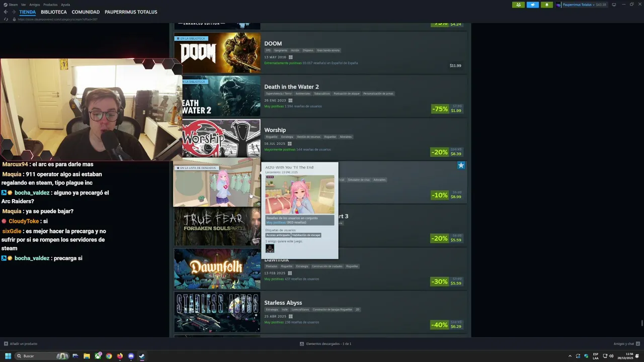
Task: Click the Worship capsule image
Action: pyautogui.click(x=221, y=139)
